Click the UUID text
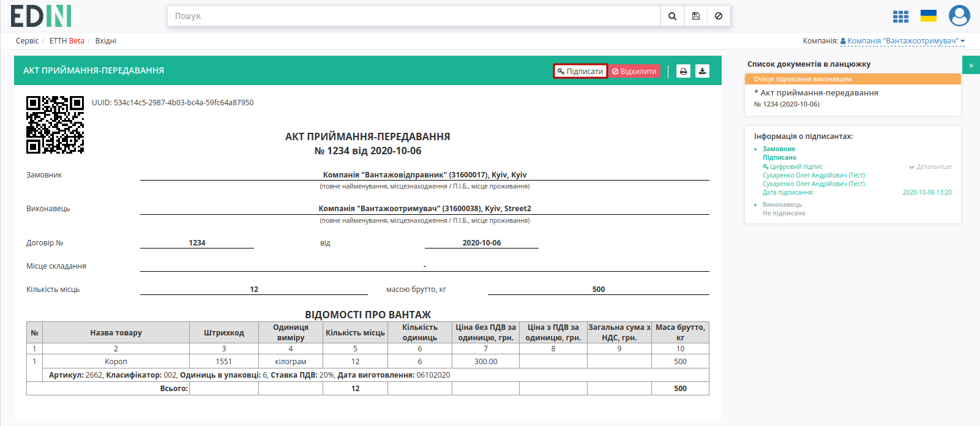This screenshot has height=426, width=980. [x=173, y=103]
